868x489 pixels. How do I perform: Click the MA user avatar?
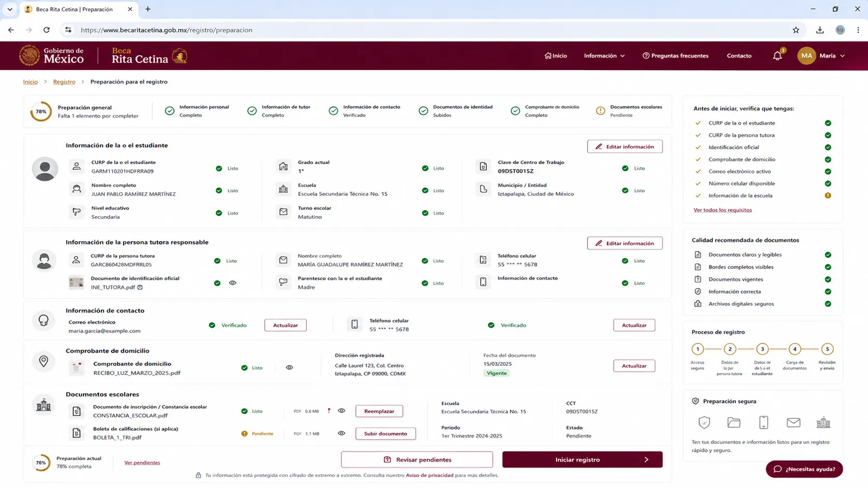tap(806, 56)
